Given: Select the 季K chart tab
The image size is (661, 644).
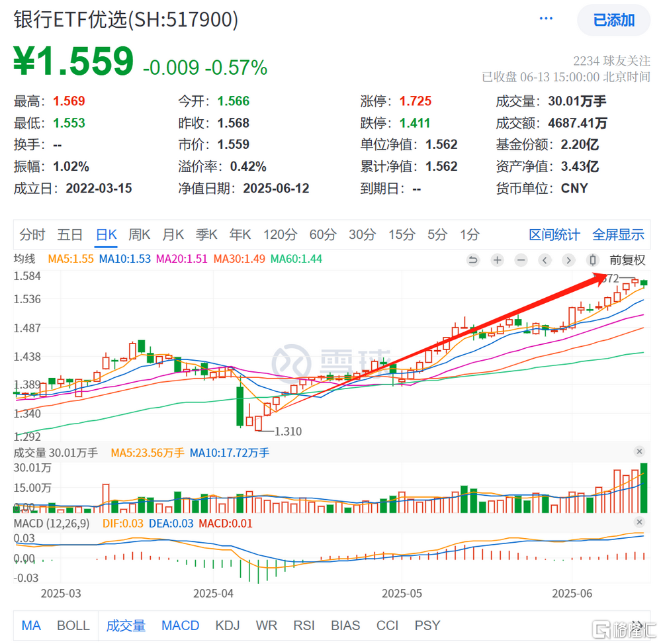Looking at the screenshot, I should pyautogui.click(x=206, y=234).
